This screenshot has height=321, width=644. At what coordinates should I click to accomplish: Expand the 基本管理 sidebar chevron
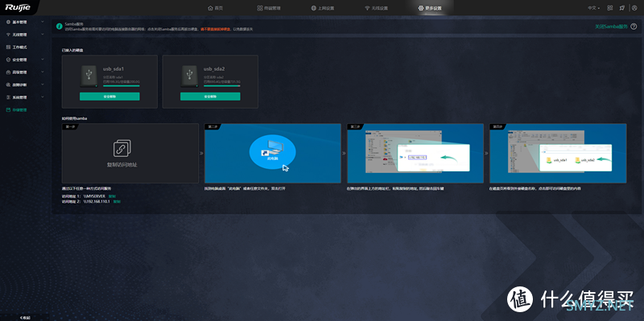coord(43,22)
